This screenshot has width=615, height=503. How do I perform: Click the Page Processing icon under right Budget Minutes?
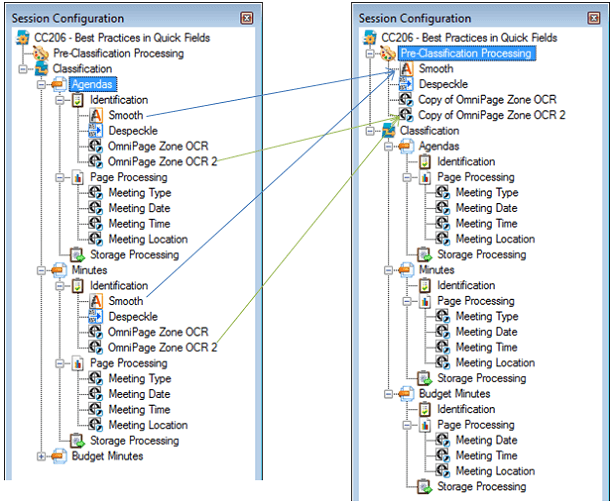pyautogui.click(x=425, y=425)
